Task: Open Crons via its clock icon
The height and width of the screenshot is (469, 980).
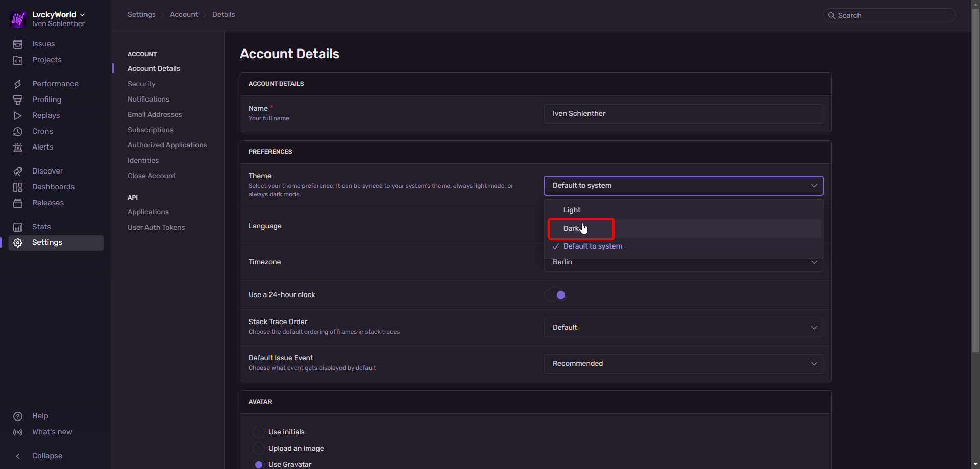Action: coord(18,132)
